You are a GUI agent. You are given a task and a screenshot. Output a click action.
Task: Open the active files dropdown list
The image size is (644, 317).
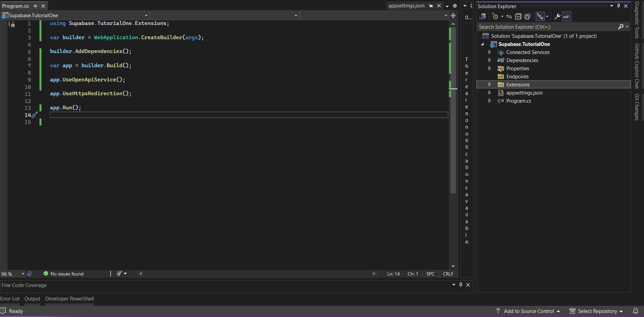(447, 6)
